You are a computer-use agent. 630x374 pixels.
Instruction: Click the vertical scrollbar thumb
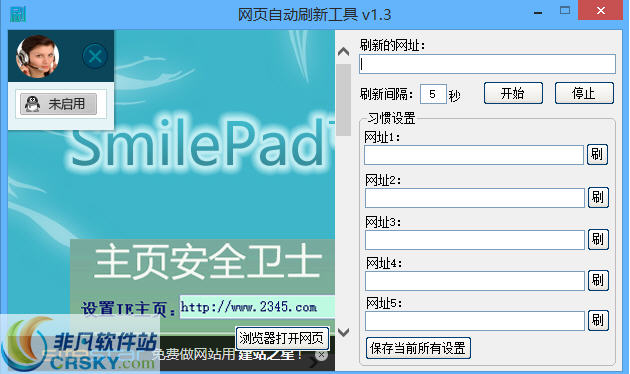click(x=344, y=100)
